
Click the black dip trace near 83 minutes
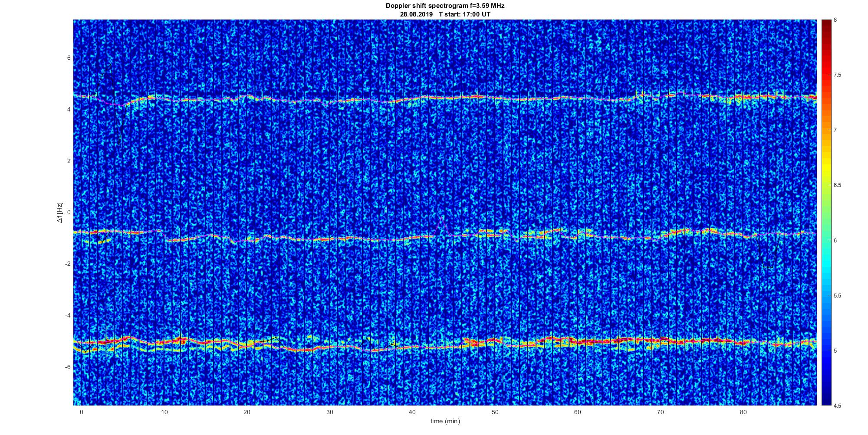(768, 252)
